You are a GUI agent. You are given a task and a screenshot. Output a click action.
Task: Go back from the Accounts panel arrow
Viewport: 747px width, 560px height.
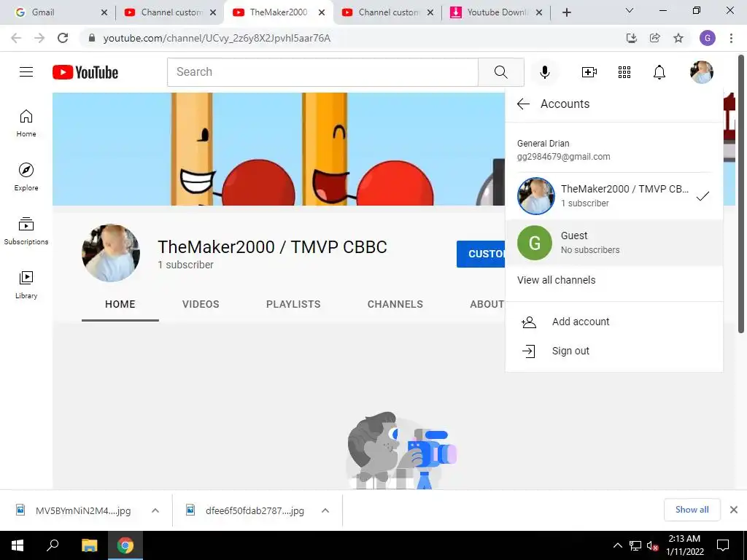point(523,104)
